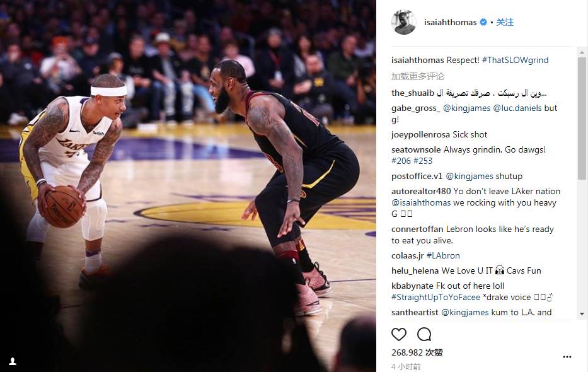Follow isaiahthomas via 关注 button
This screenshot has width=588, height=372.
click(505, 22)
